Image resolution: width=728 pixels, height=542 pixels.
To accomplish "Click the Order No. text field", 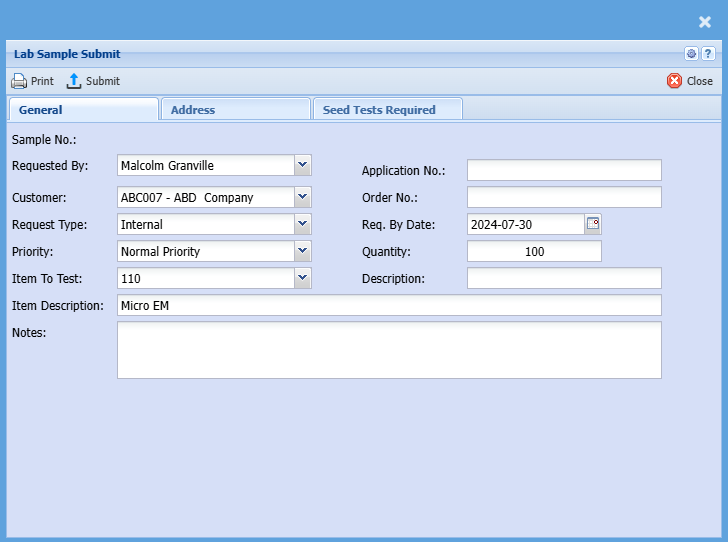I will [x=564, y=197].
